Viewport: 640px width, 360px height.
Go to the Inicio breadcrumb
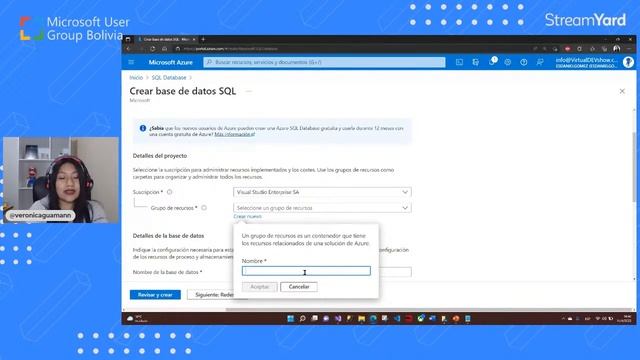tap(136, 78)
